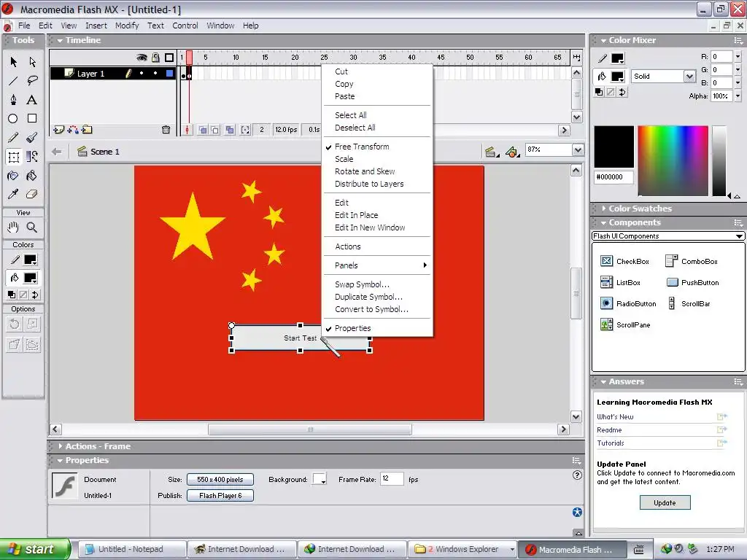Select the Oval tool
Screen dimensions: 747x560
tap(13, 119)
